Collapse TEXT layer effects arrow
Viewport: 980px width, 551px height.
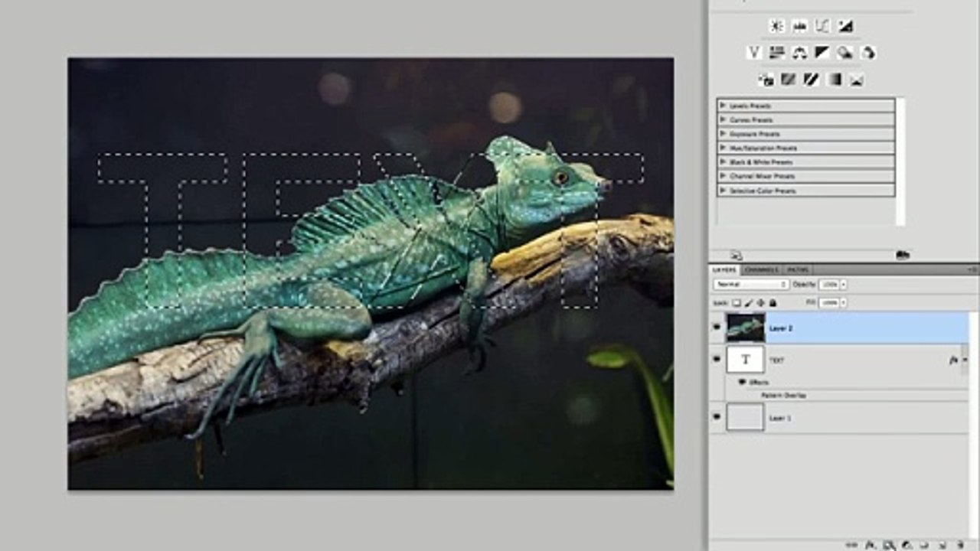click(x=965, y=360)
